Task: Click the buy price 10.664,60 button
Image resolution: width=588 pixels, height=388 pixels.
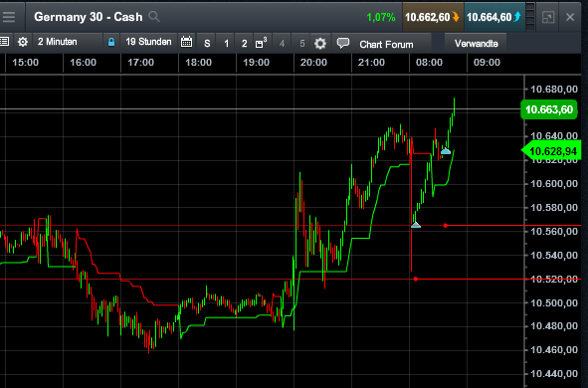Action: (x=493, y=17)
